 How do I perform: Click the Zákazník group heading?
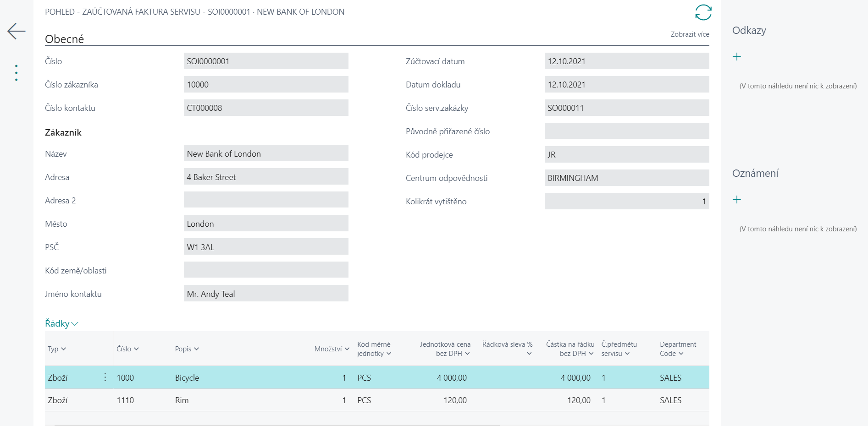[x=63, y=132]
